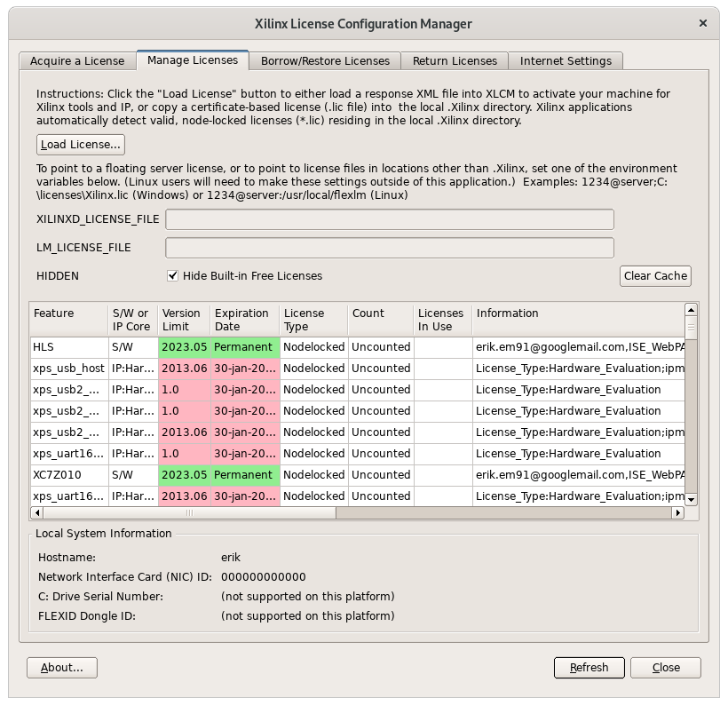Image resolution: width=728 pixels, height=706 pixels.
Task: Click HLS row's Permanent expiration cell
Action: 246,347
